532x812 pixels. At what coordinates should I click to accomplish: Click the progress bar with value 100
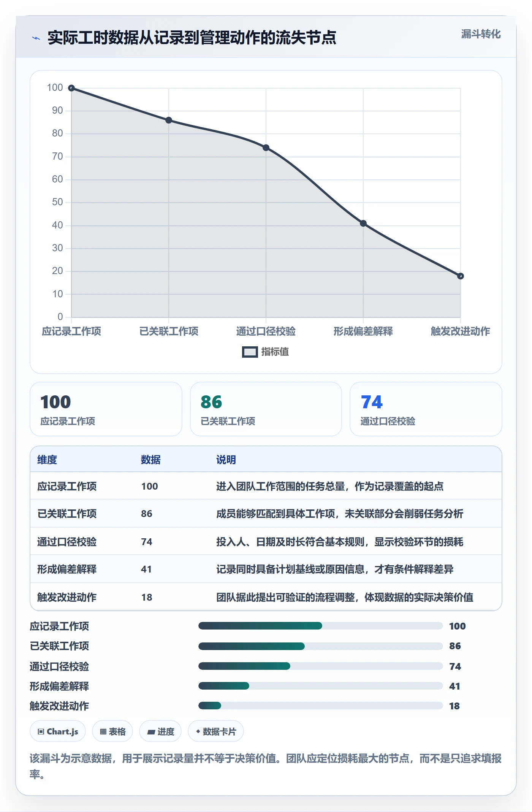[321, 626]
